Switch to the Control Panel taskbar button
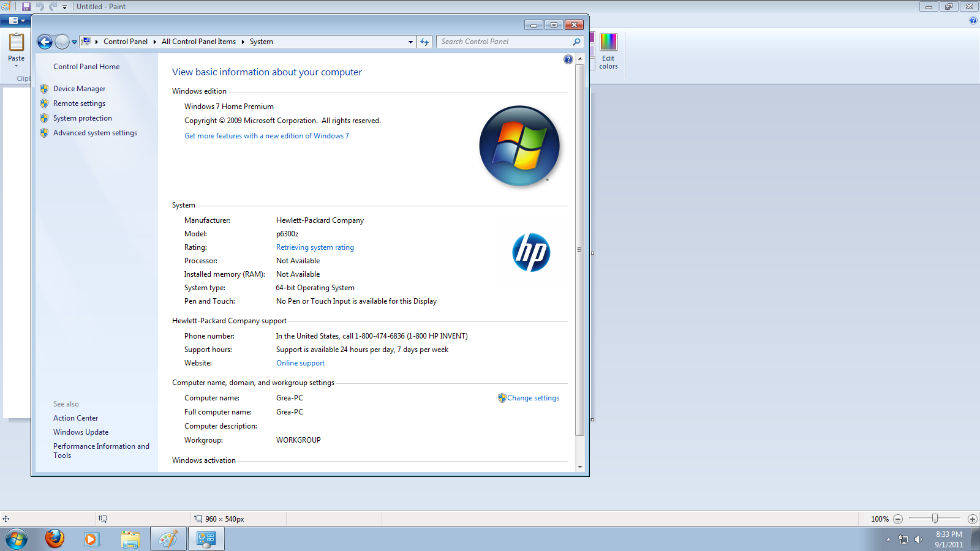 206,539
